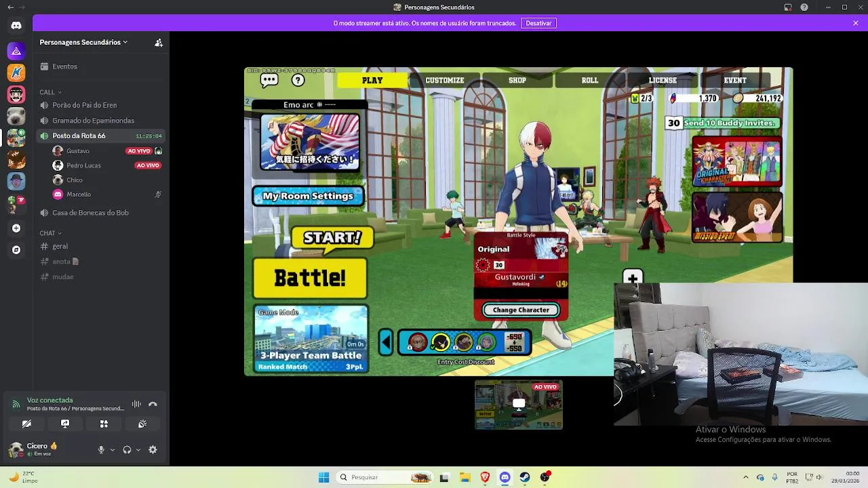Click game chat speech bubble icon
This screenshot has height=488, width=868.
pyautogui.click(x=269, y=80)
